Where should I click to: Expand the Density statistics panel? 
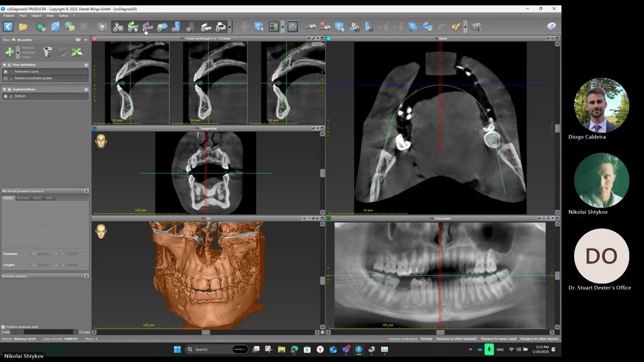coord(87,276)
